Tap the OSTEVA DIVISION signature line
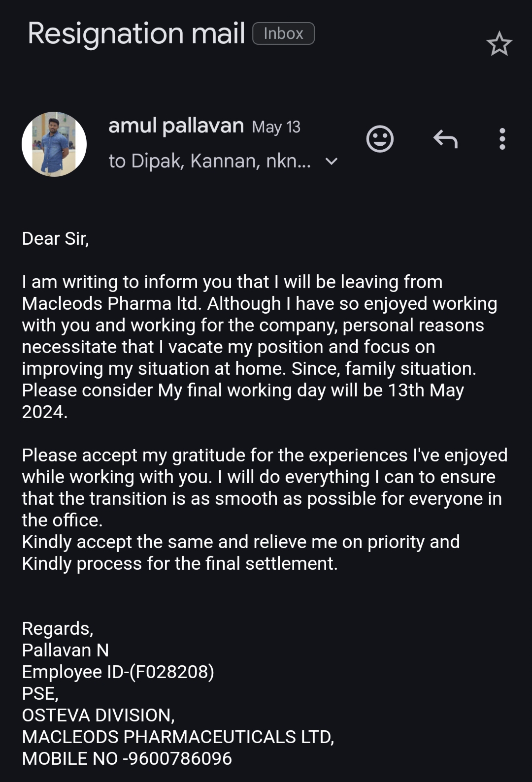This screenshot has height=782, width=532. pyautogui.click(x=98, y=715)
